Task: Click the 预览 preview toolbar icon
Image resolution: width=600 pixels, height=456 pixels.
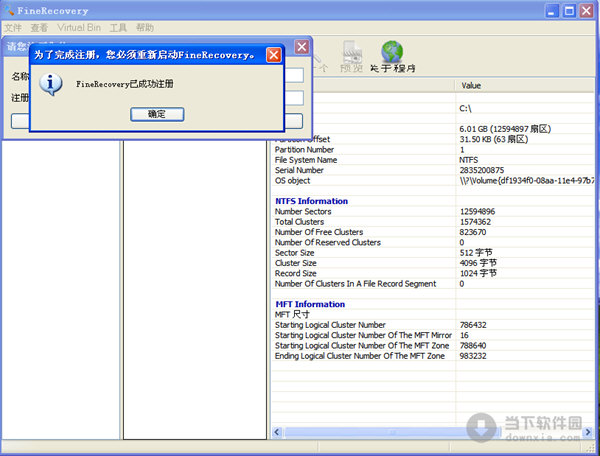Action: click(352, 52)
